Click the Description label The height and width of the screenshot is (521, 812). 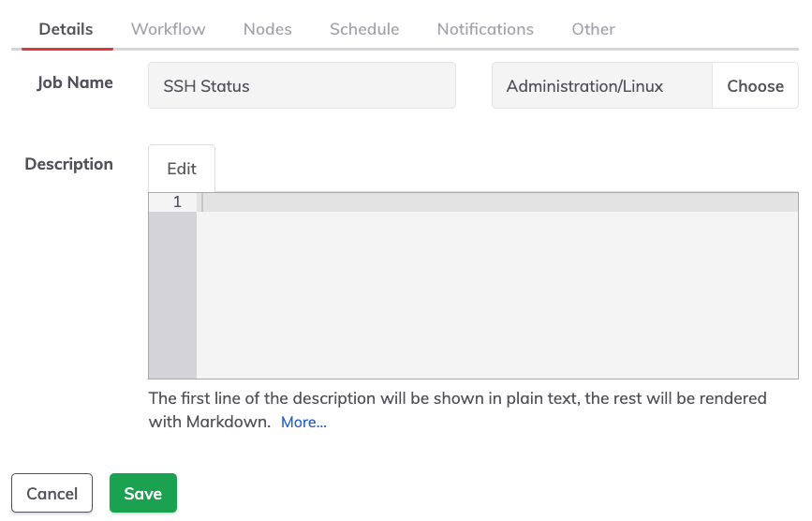69,164
